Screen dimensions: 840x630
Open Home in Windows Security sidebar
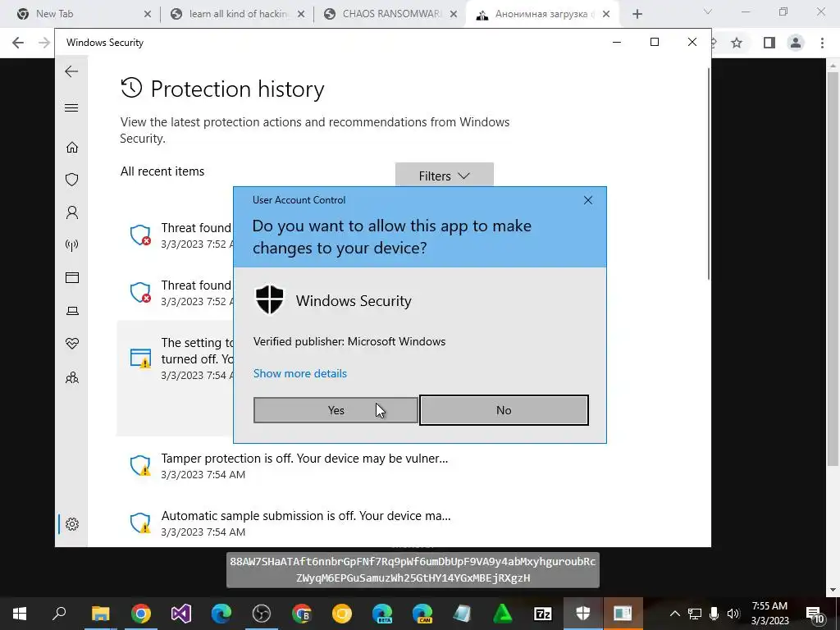point(72,147)
